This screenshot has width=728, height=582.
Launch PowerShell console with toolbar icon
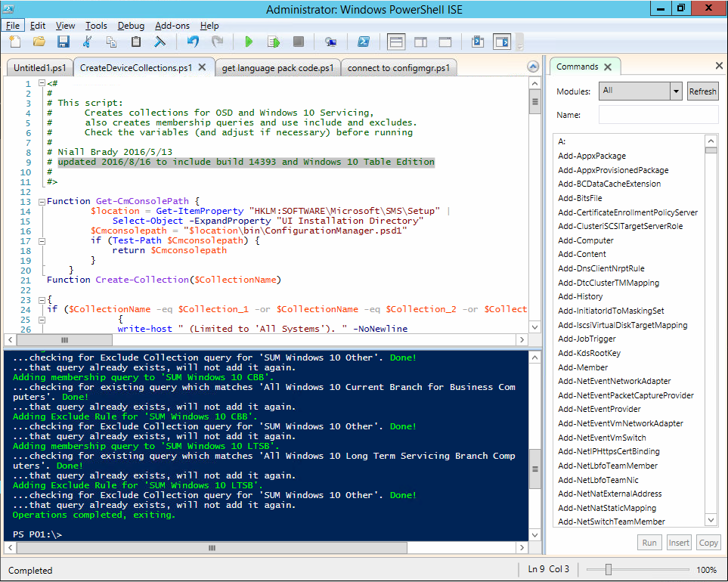(363, 42)
